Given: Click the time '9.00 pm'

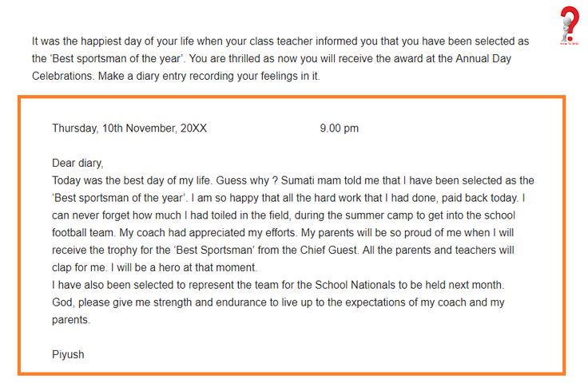Looking at the screenshot, I should pyautogui.click(x=339, y=128).
